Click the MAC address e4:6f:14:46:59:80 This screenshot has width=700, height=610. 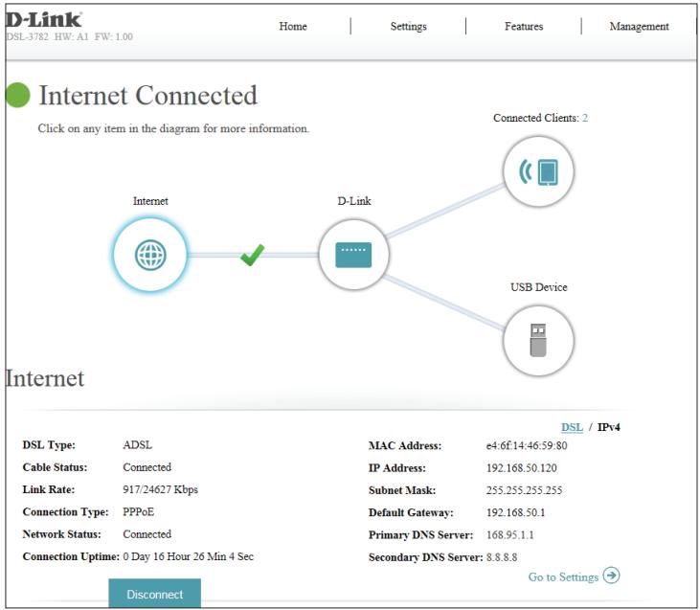(527, 445)
